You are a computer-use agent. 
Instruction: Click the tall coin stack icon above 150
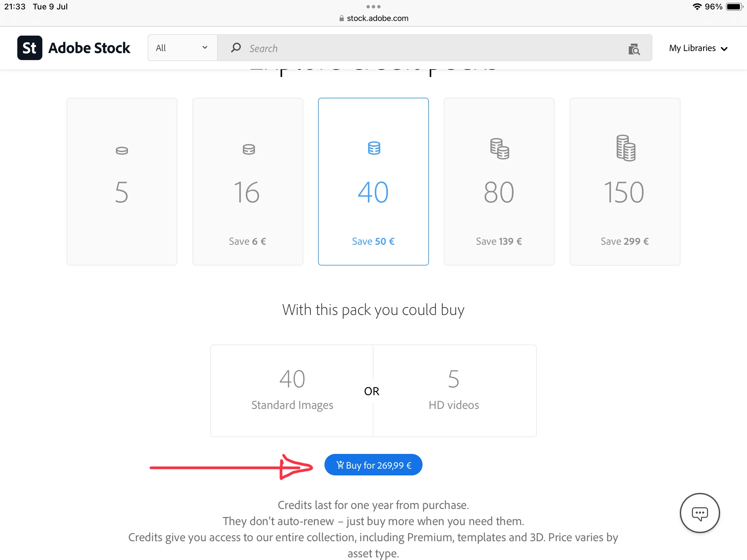click(625, 148)
